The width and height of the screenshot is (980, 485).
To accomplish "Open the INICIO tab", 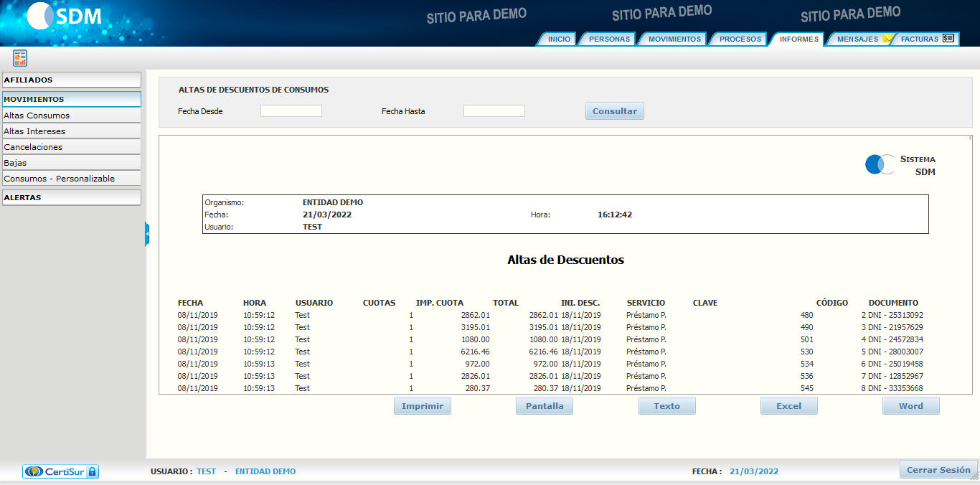I will point(559,39).
